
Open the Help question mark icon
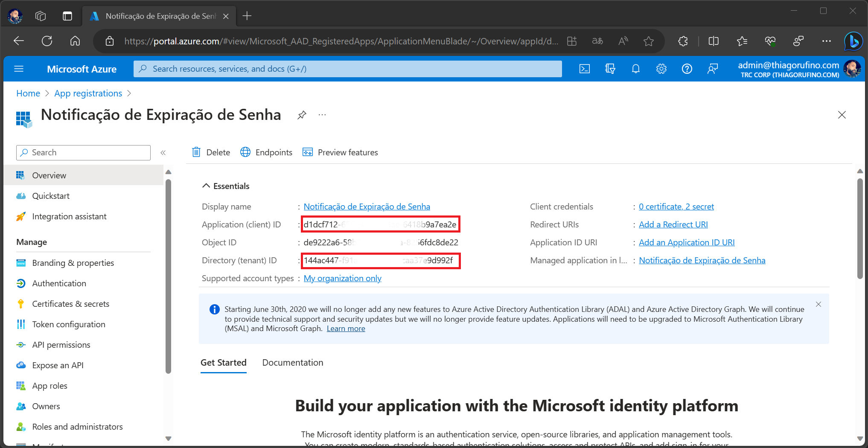click(687, 69)
